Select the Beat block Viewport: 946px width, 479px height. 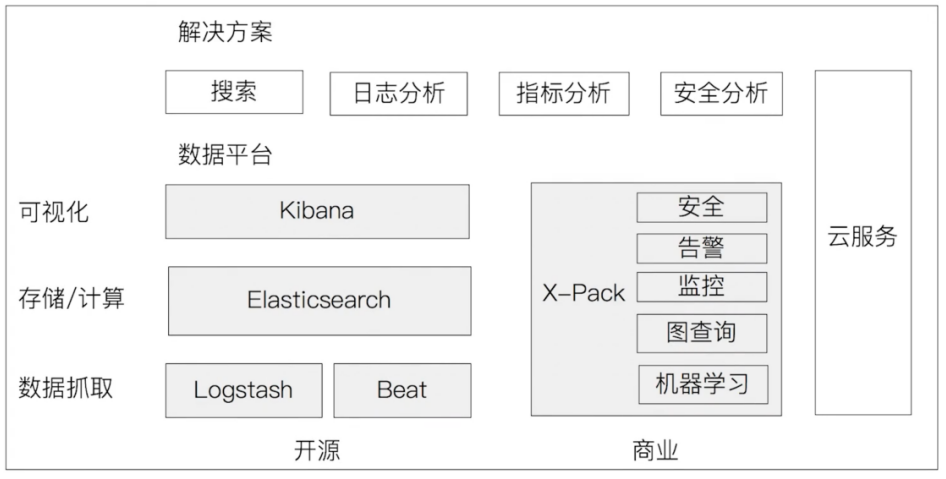402,390
